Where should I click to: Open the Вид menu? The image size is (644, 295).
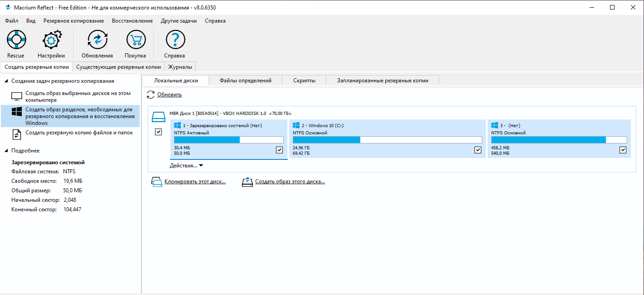point(31,21)
